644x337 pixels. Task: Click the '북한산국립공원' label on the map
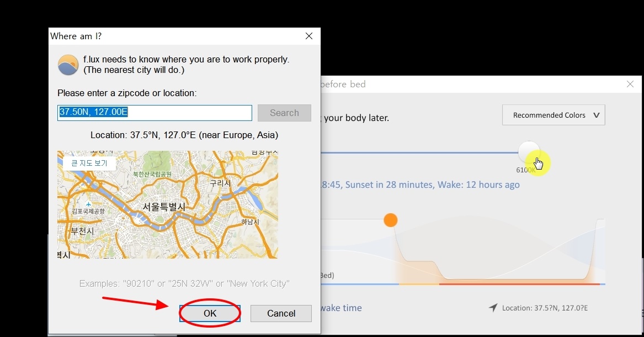[x=152, y=174]
